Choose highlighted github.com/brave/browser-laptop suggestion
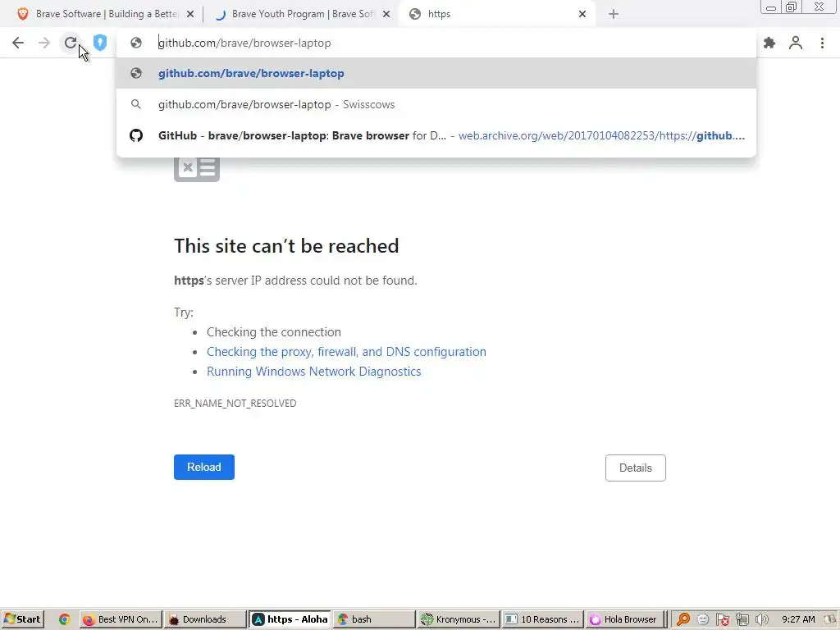Image resolution: width=840 pixels, height=630 pixels. [436, 73]
